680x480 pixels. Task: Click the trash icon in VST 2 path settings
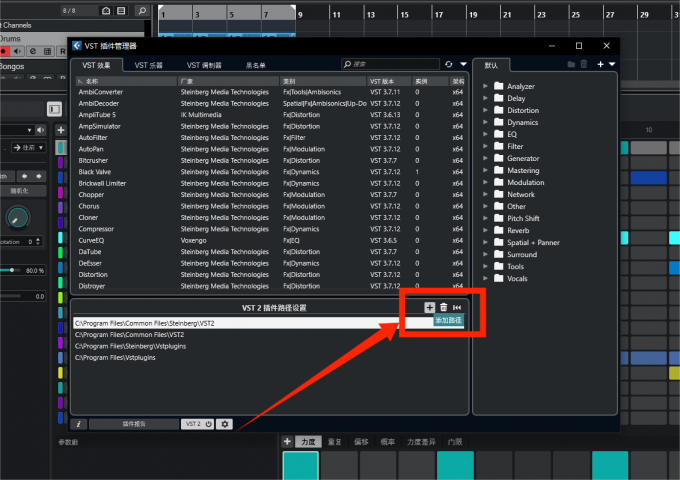[443, 307]
